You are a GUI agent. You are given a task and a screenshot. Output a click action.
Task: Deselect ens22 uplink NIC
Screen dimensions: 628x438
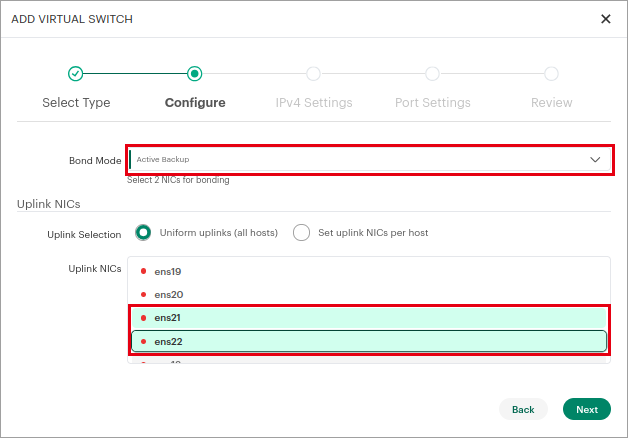click(369, 342)
